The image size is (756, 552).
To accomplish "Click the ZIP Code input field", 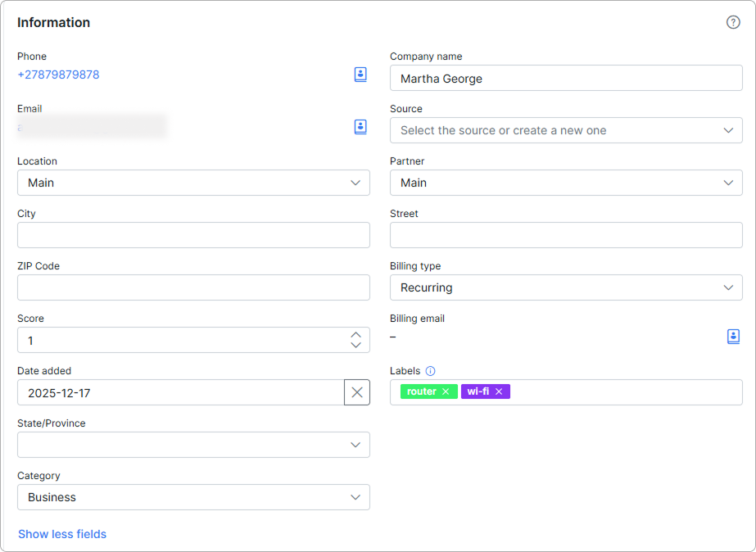I will [193, 287].
